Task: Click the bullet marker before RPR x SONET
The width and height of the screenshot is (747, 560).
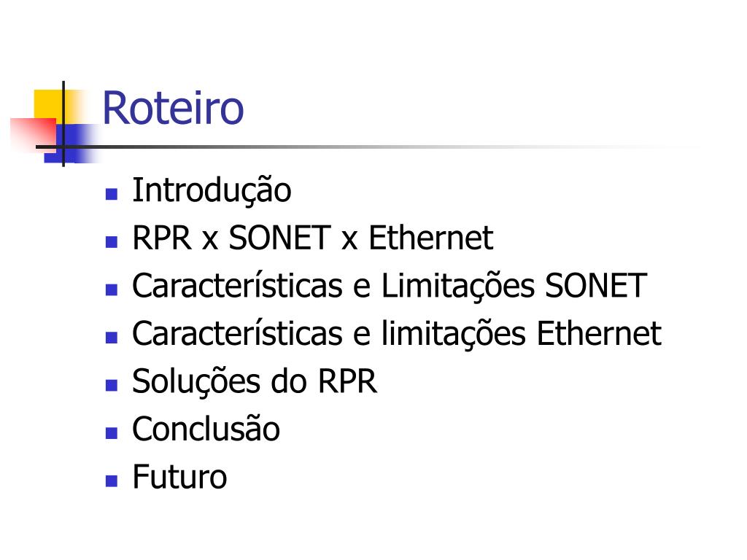Action: [x=112, y=242]
